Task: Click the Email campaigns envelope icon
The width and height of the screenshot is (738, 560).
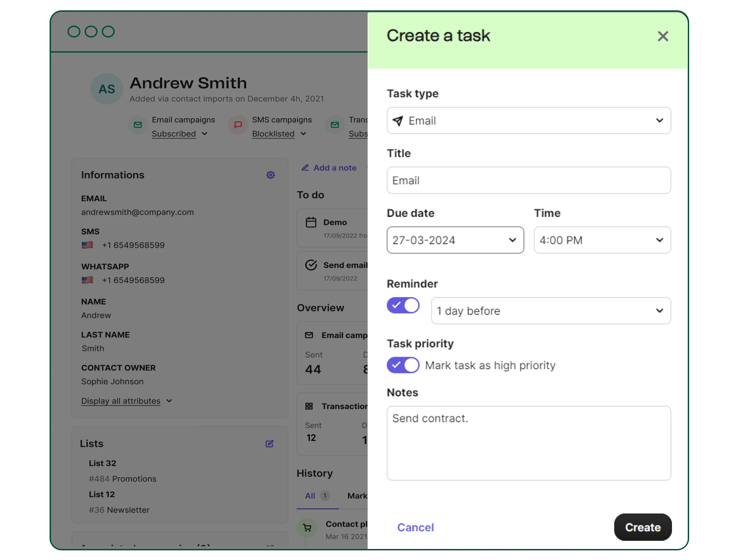Action: [x=138, y=125]
